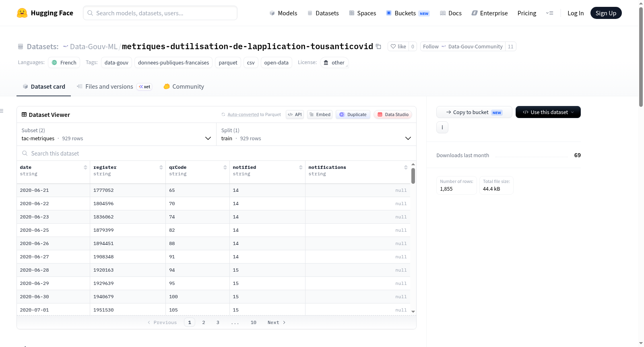Sort by the qrCode column
The height and width of the screenshot is (347, 644).
225,167
